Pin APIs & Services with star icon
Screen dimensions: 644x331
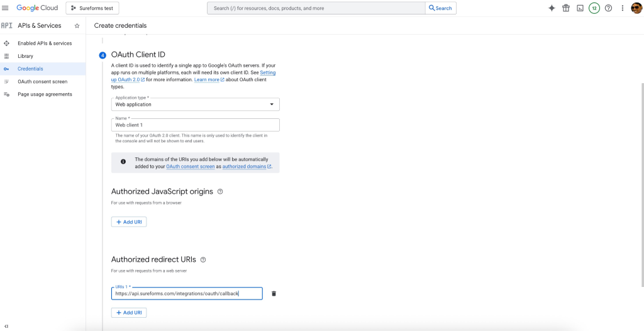(77, 26)
